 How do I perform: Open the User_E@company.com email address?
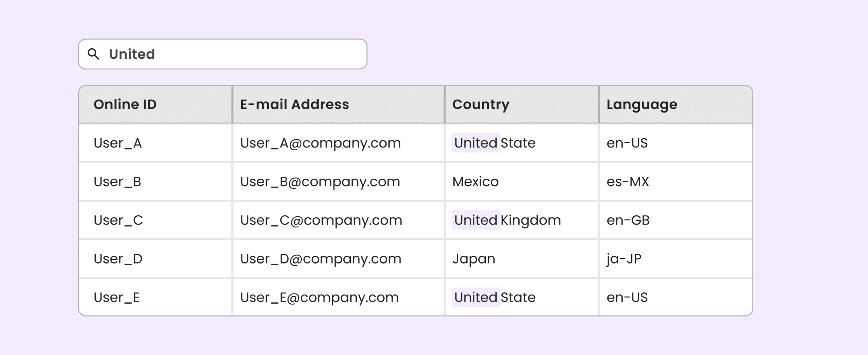click(x=319, y=297)
